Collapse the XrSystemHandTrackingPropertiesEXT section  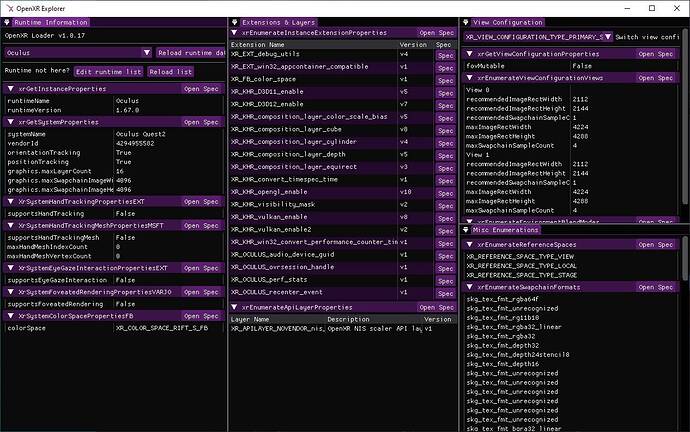11,201
